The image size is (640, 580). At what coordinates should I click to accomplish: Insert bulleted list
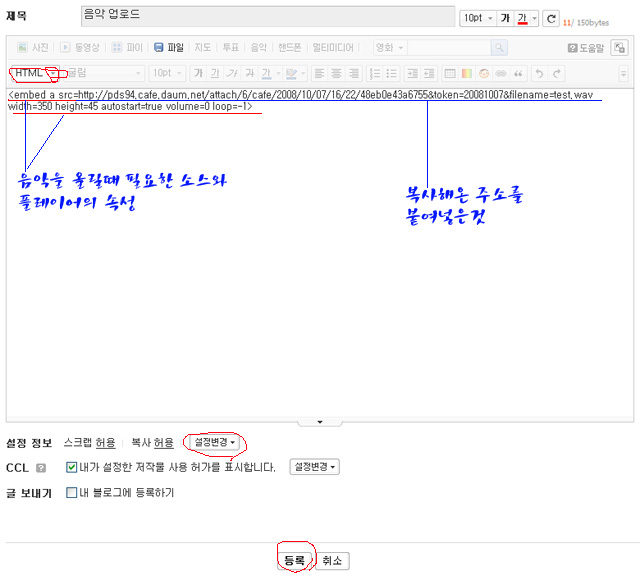point(391,73)
